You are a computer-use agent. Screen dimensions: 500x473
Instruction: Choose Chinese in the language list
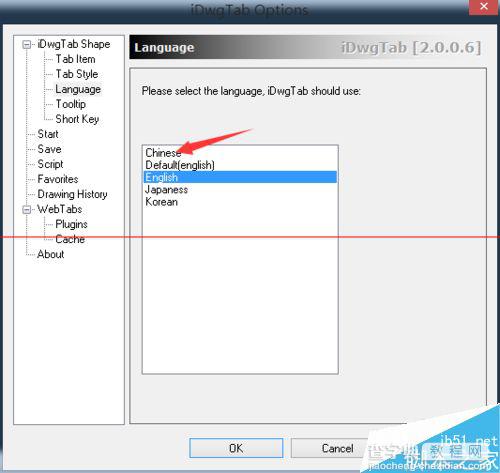240,153
